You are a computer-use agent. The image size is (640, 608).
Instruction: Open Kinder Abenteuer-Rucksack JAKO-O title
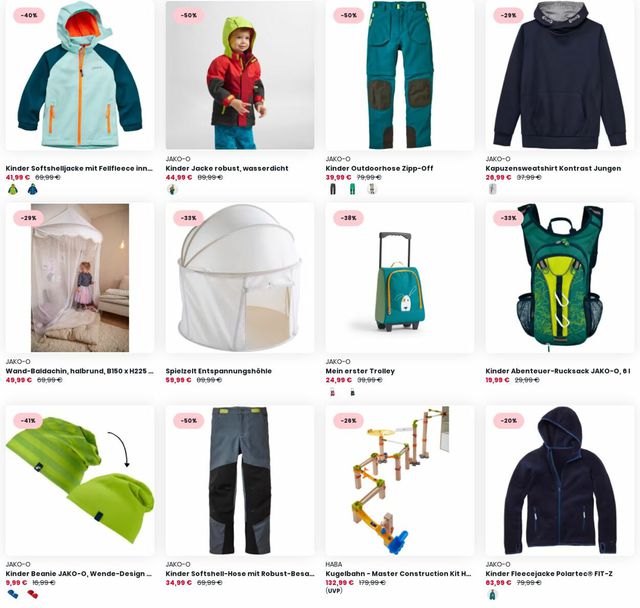pos(558,371)
